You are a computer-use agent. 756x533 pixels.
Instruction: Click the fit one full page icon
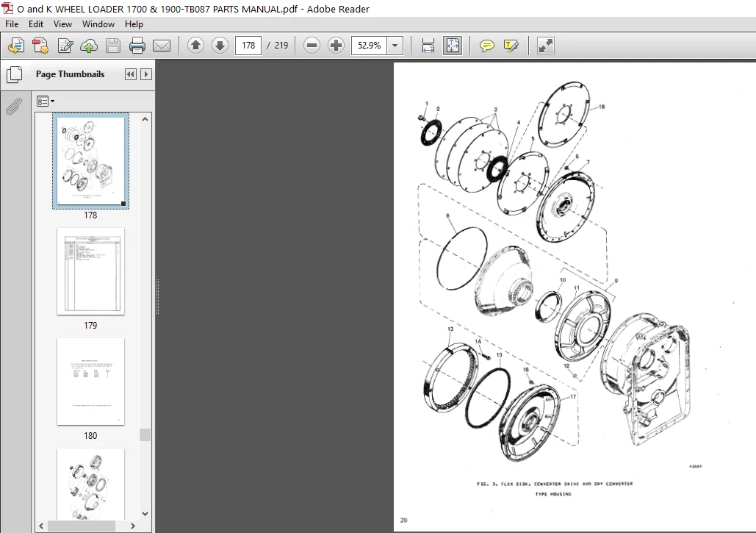point(453,46)
